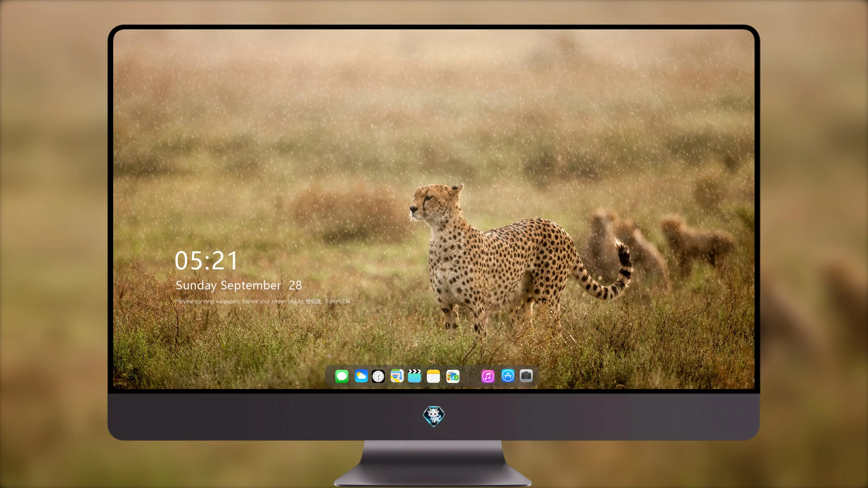Open the green Messages app in dock
This screenshot has width=868, height=488.
click(x=342, y=376)
